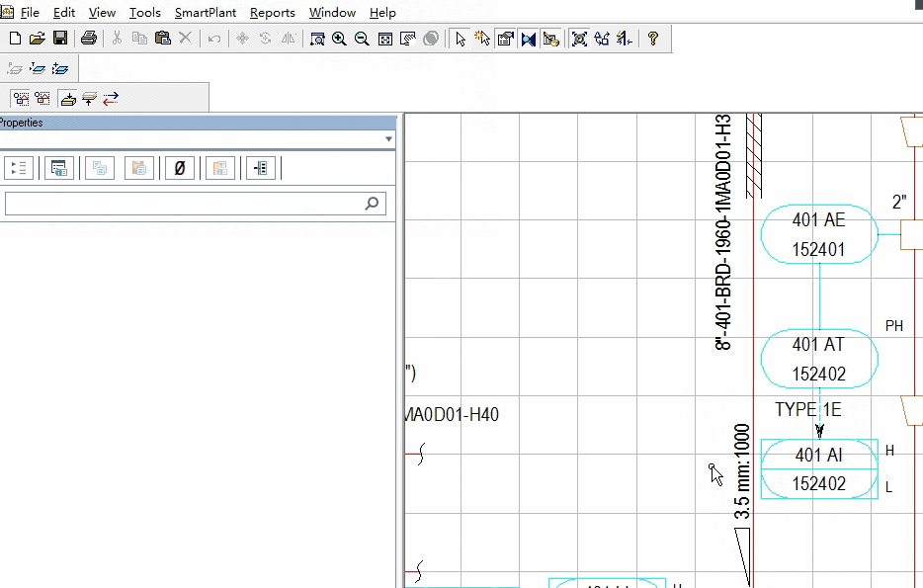Click the shapes replace-mode icon
Image resolution: width=923 pixels, height=588 pixels.
pyautogui.click(x=602, y=39)
